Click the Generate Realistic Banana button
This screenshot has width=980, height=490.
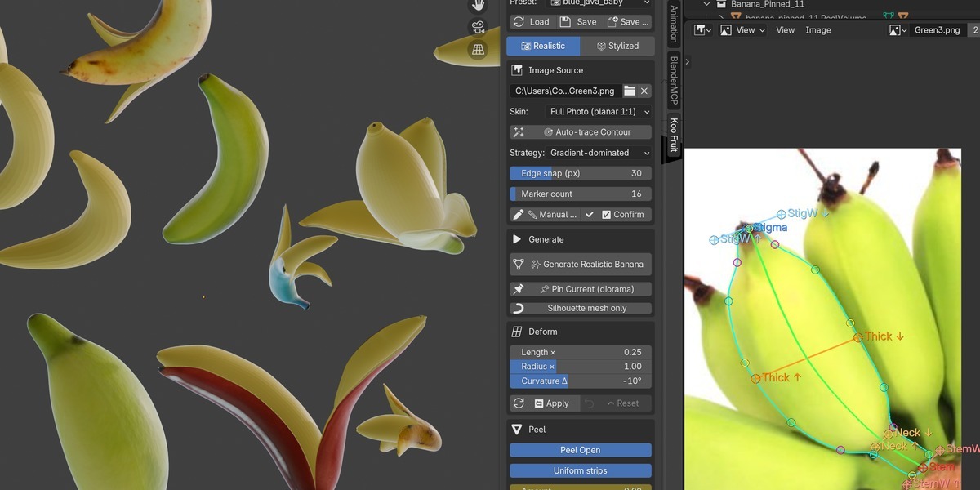tap(581, 265)
